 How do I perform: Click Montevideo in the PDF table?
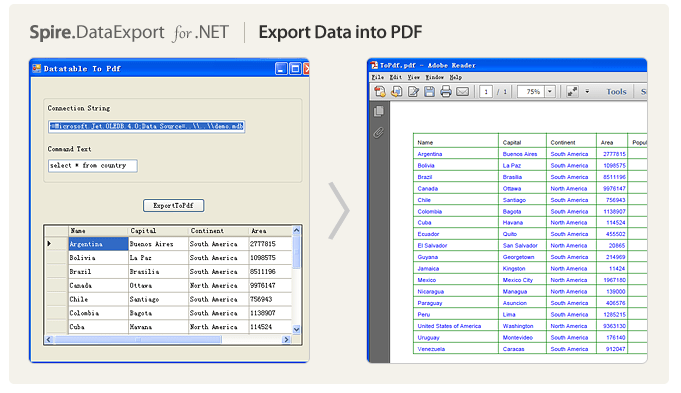[519, 337]
